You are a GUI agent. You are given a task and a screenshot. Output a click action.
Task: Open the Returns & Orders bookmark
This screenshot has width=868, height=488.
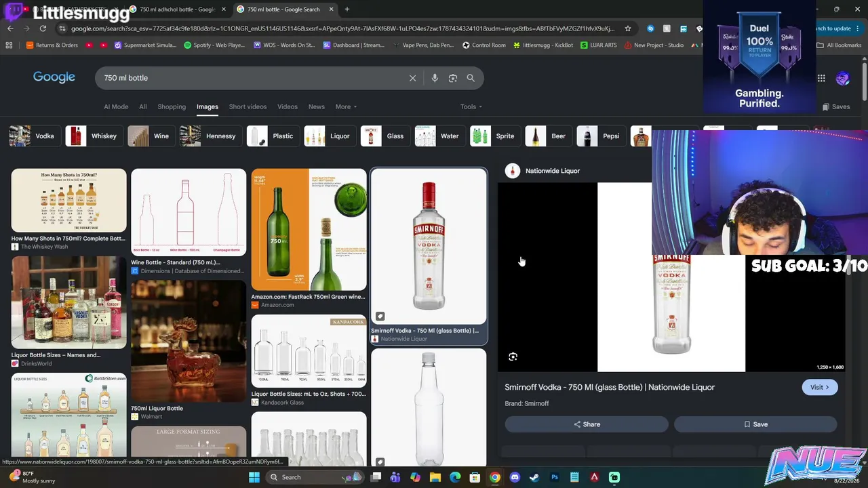click(52, 45)
